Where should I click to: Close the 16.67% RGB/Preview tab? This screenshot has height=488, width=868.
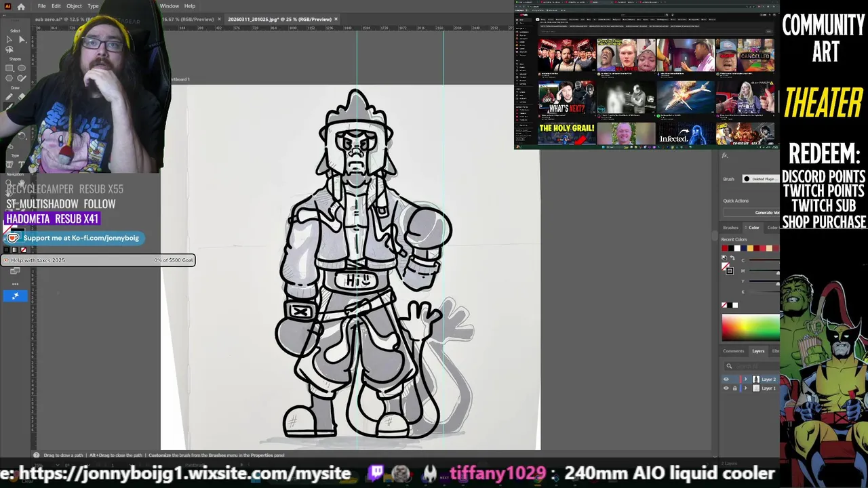[219, 19]
